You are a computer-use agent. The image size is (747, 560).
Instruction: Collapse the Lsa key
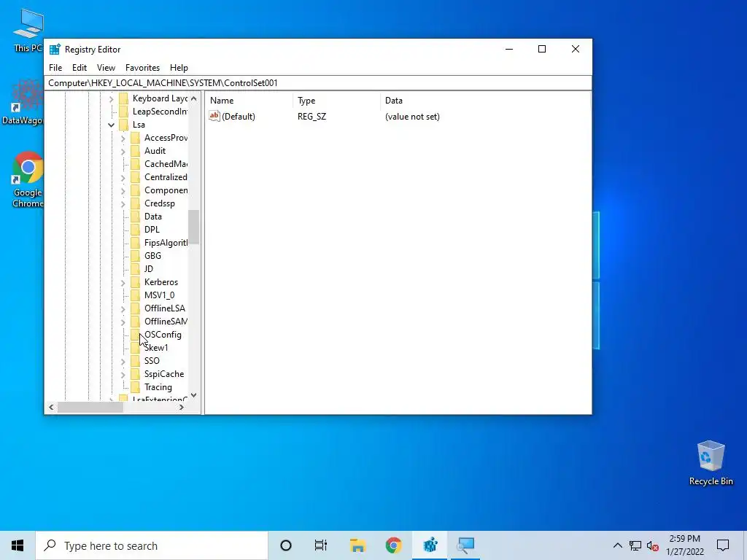[x=111, y=125]
